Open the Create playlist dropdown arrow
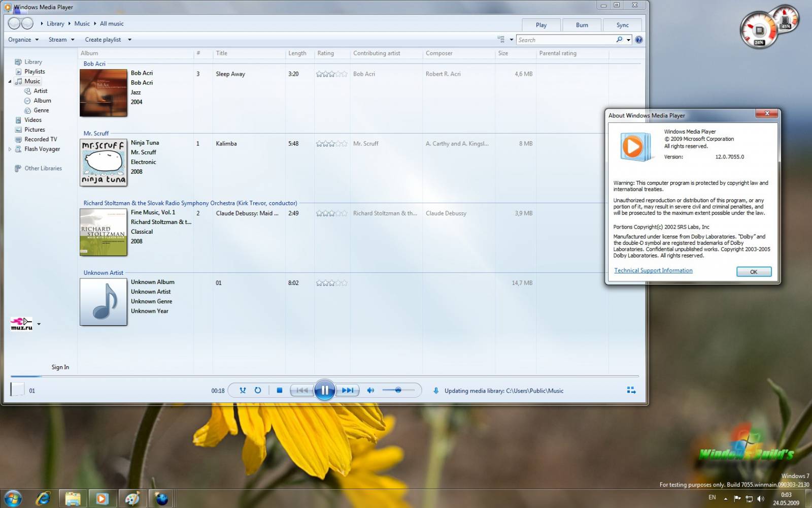812x508 pixels. point(129,40)
